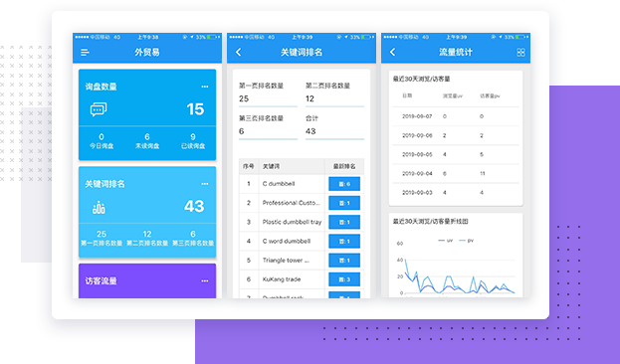The image size is (620, 364).
Task: Click the 关键词 column header
Action: [271, 166]
